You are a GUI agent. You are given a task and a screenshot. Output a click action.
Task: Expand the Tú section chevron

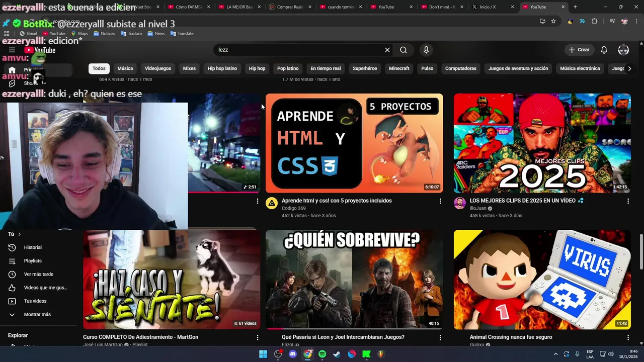pos(20,234)
